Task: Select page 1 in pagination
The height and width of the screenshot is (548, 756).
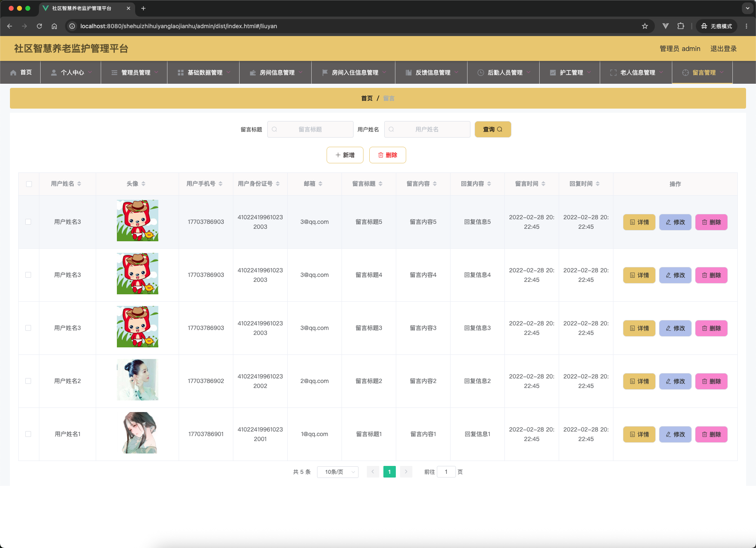Action: coord(390,472)
